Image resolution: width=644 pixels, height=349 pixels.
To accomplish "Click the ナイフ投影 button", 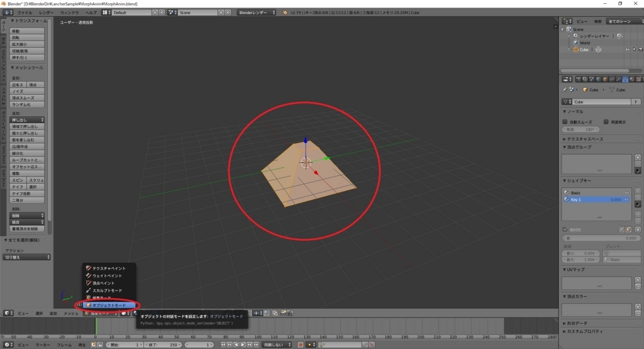I will 26,194.
